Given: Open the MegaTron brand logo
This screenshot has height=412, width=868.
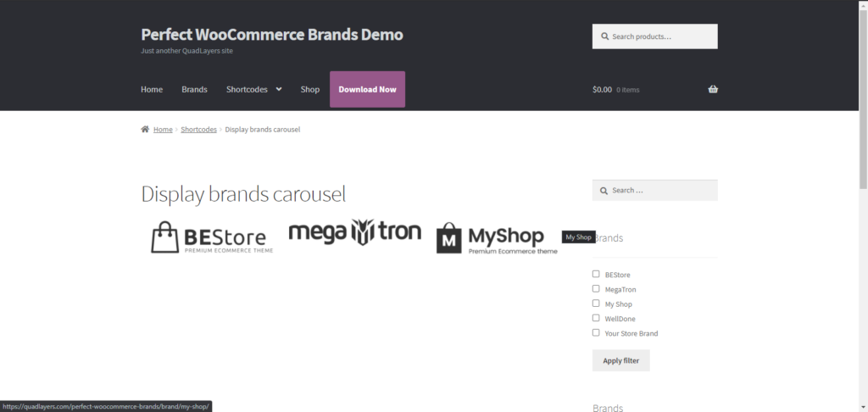Looking at the screenshot, I should pyautogui.click(x=355, y=231).
